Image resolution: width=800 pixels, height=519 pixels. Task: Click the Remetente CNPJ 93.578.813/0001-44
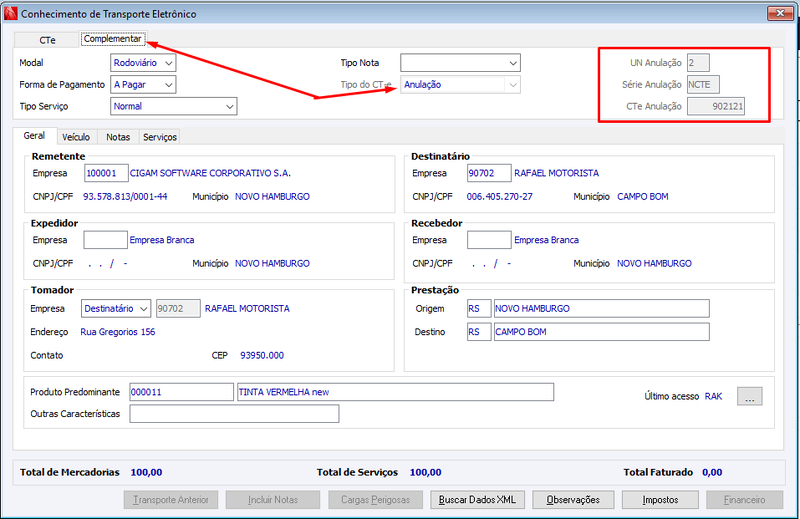(x=125, y=196)
